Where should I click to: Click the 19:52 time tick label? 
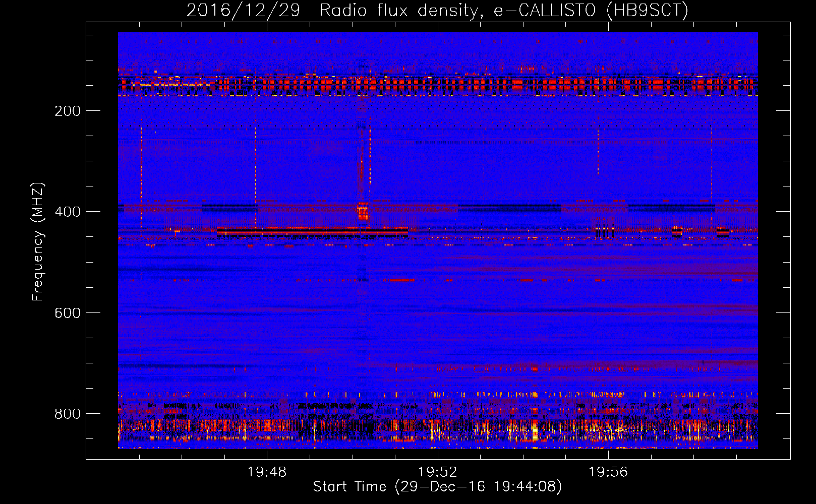[x=437, y=472]
